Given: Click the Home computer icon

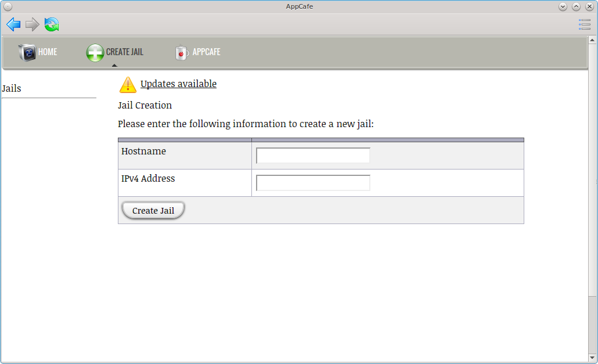Looking at the screenshot, I should pyautogui.click(x=27, y=52).
